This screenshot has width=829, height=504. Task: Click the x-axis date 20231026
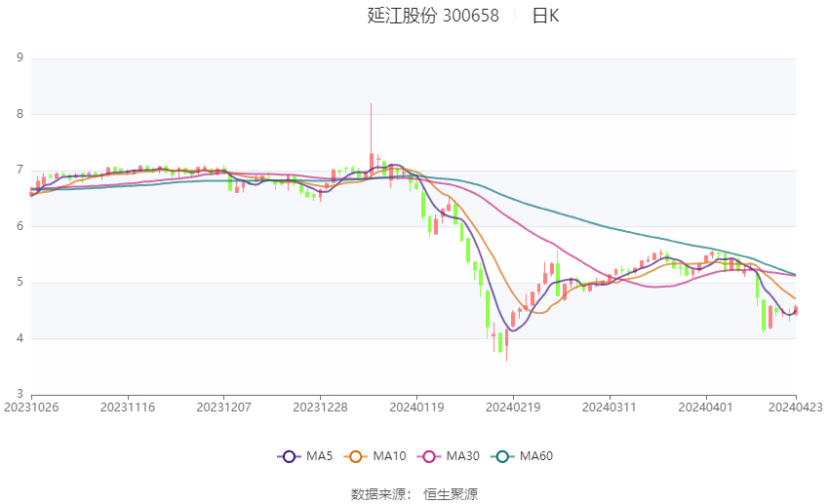coord(30,407)
